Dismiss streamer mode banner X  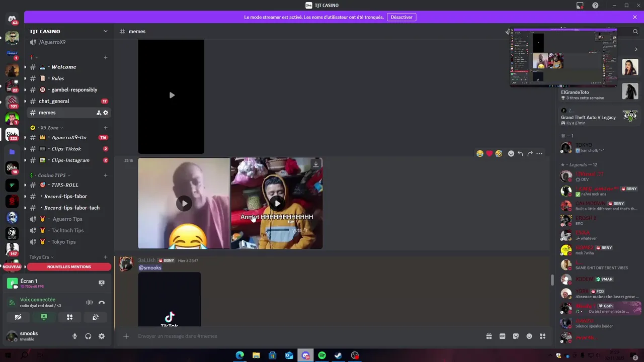tap(635, 17)
